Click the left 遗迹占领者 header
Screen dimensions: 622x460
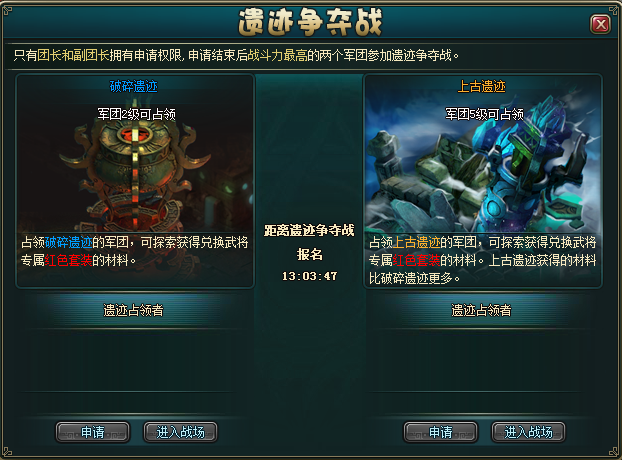point(133,310)
